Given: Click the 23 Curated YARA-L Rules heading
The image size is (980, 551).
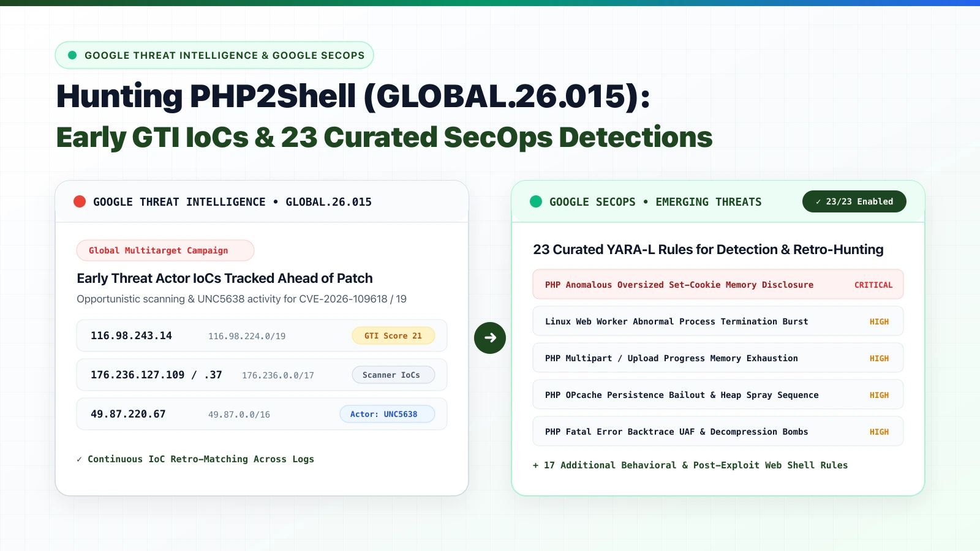Looking at the screenshot, I should tap(708, 250).
